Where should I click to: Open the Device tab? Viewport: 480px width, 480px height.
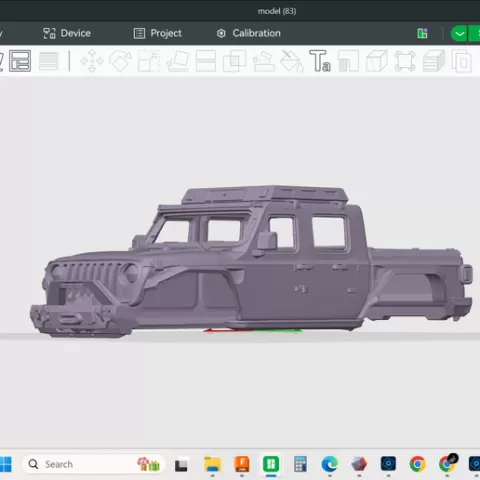67,33
